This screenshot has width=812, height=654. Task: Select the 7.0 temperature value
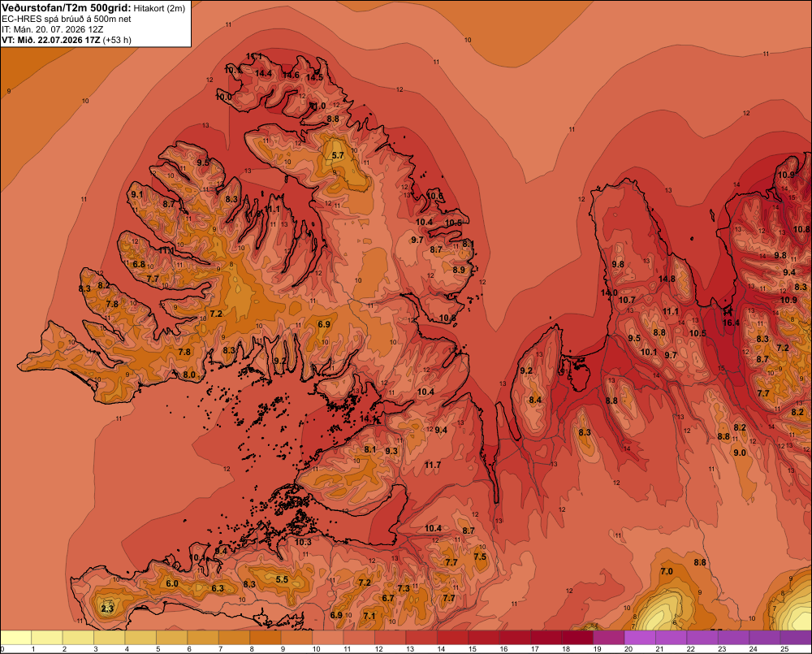[667, 571]
